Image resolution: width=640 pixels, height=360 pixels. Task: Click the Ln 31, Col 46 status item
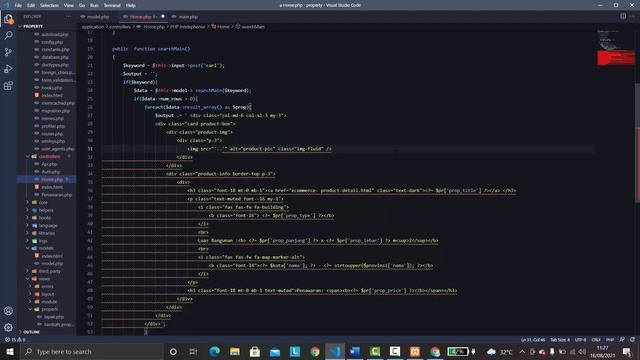[x=533, y=340]
